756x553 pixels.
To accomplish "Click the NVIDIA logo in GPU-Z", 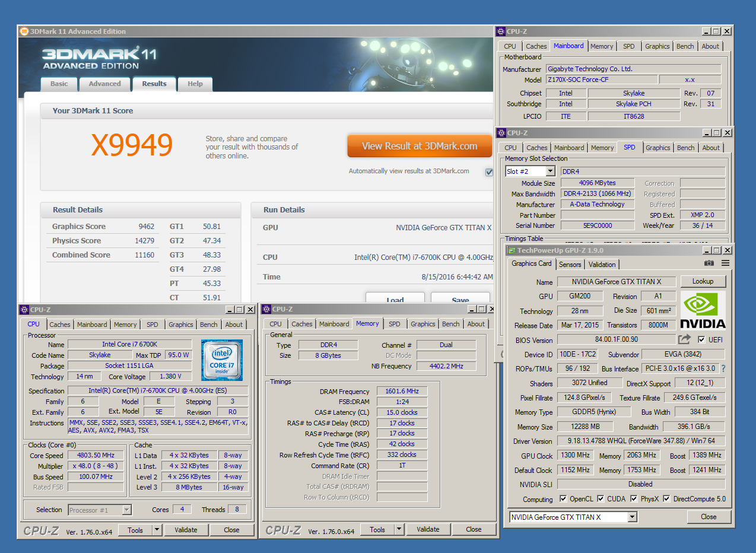I will coord(703,310).
